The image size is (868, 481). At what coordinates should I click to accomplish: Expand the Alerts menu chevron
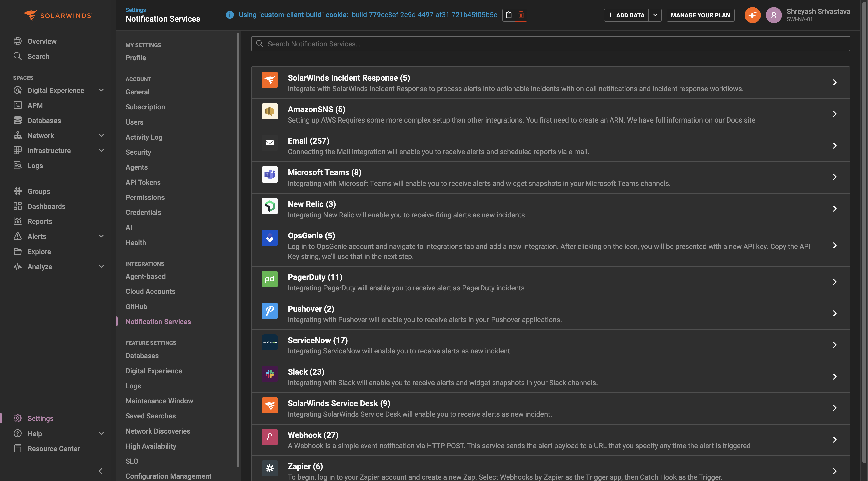tap(101, 236)
